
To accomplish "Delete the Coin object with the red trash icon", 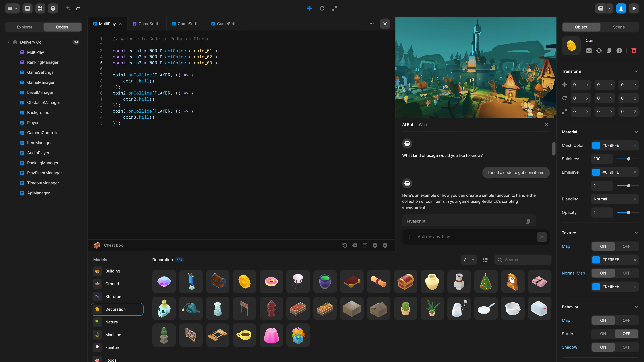I will point(634,51).
